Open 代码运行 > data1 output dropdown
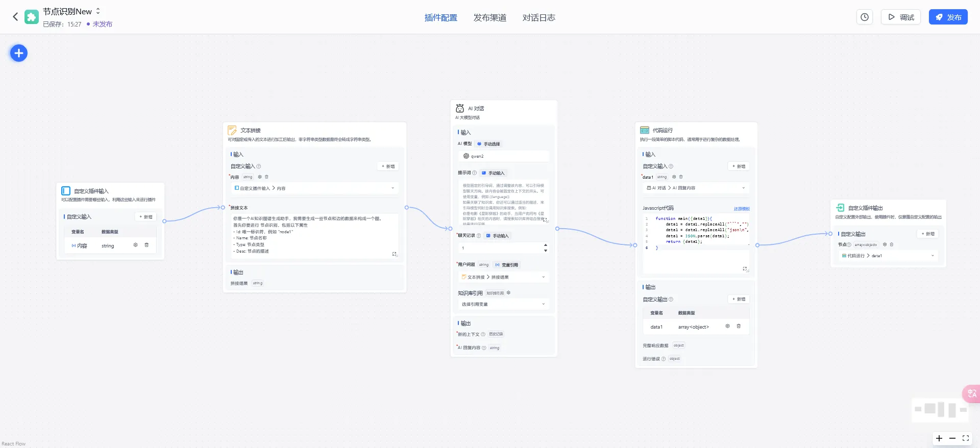The height and width of the screenshot is (448, 980). (x=889, y=256)
